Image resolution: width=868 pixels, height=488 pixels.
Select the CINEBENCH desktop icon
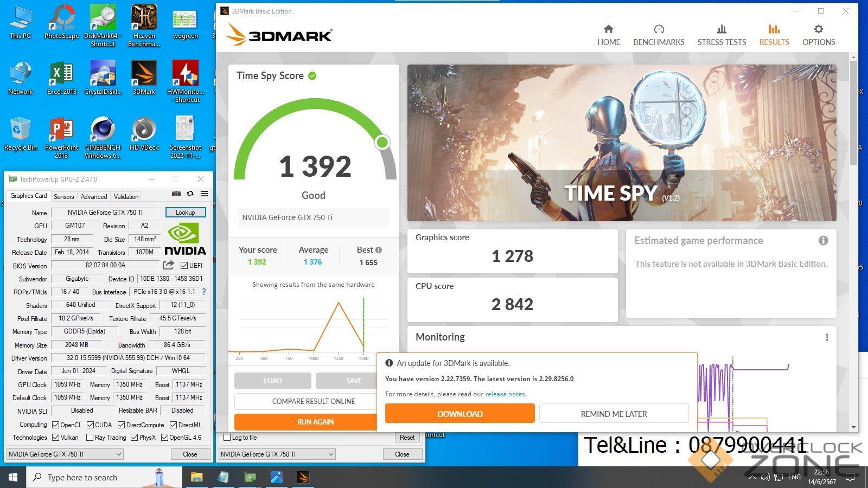coord(103,138)
